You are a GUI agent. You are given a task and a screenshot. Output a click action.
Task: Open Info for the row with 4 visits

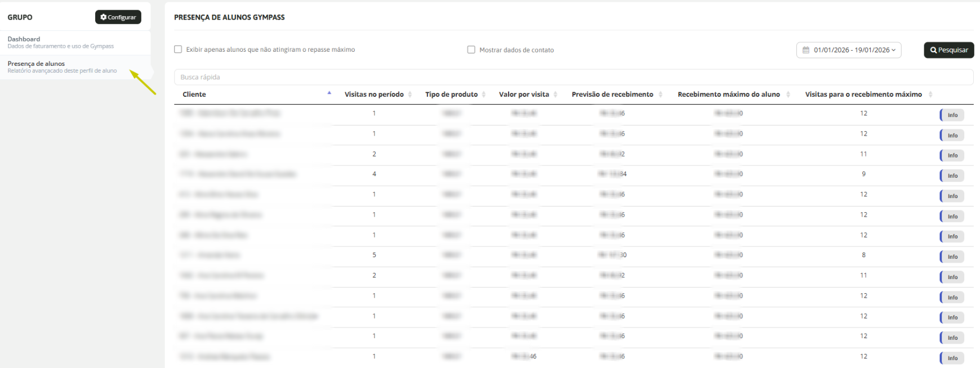(952, 176)
